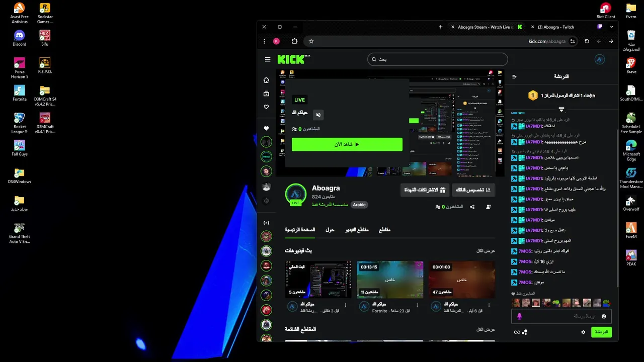Screen dimensions: 644x362
Task: Click the follow user icon on channel
Action: (489, 207)
